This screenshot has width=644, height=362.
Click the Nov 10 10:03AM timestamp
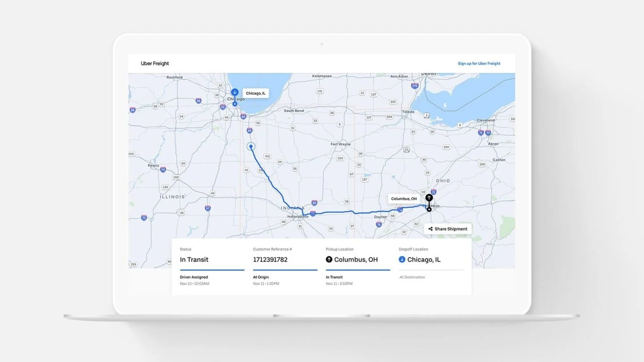pos(195,284)
